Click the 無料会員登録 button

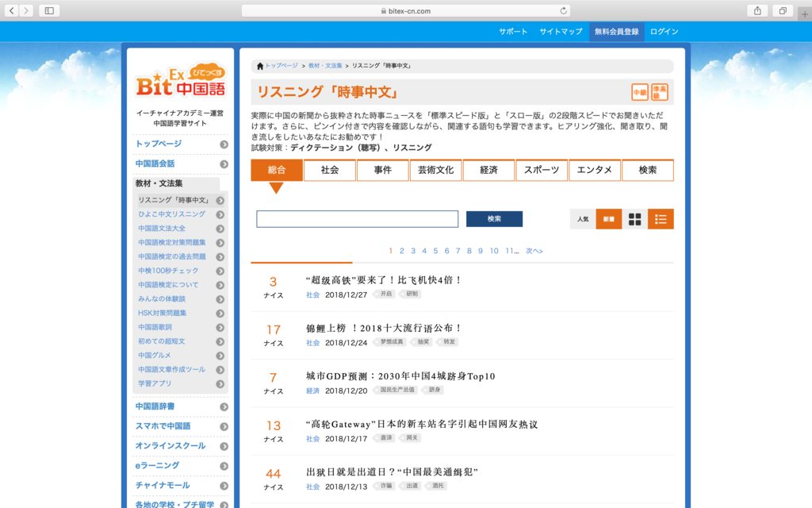pyautogui.click(x=617, y=32)
